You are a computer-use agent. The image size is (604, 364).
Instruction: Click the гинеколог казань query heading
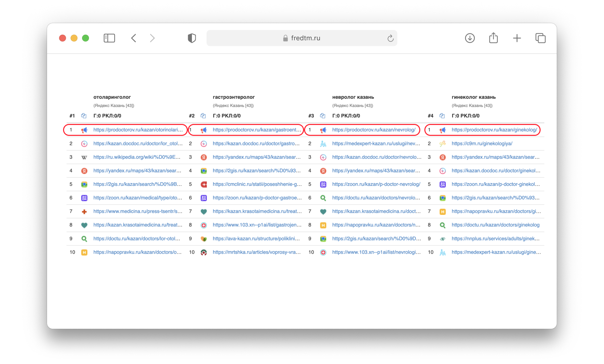[474, 97]
